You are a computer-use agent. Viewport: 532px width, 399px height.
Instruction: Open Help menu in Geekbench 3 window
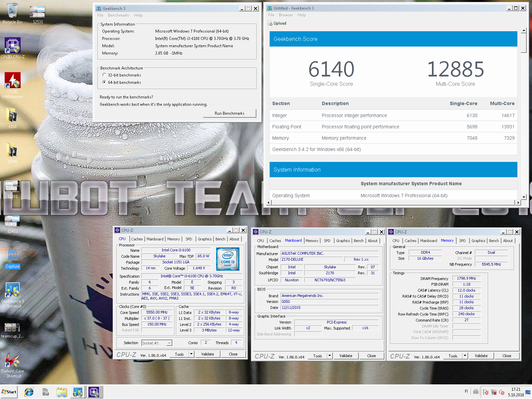(138, 15)
